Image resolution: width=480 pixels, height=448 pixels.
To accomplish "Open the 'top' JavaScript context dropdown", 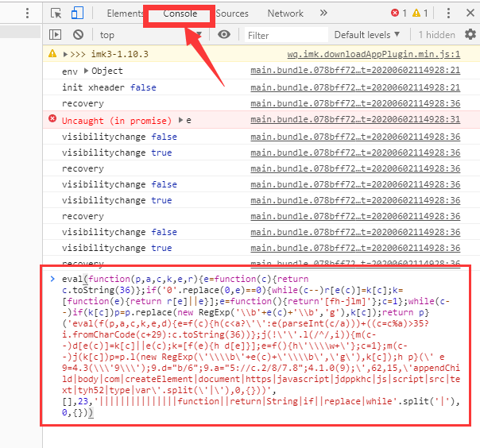I will pos(147,35).
